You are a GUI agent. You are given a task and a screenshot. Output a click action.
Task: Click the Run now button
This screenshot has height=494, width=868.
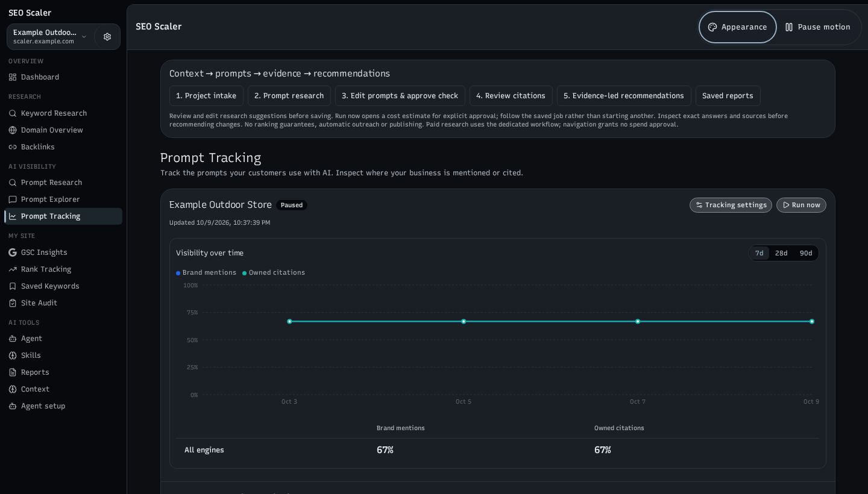pyautogui.click(x=801, y=205)
